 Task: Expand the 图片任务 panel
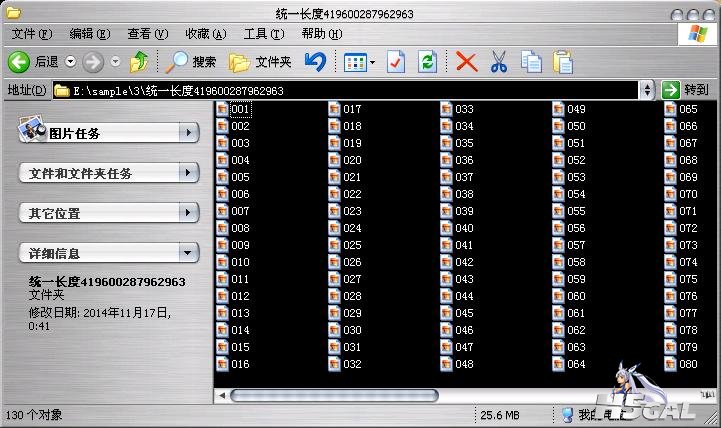[x=189, y=133]
